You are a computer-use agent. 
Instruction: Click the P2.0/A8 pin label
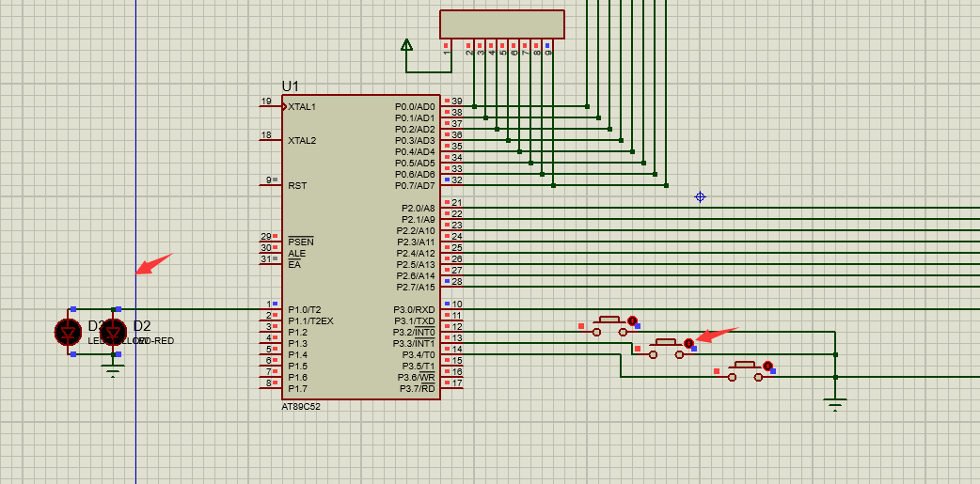pyautogui.click(x=419, y=208)
